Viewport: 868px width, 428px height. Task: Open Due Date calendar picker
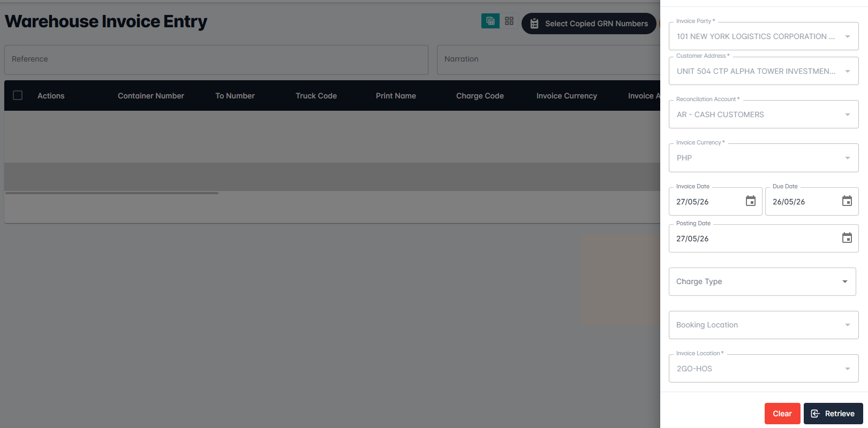[847, 201]
